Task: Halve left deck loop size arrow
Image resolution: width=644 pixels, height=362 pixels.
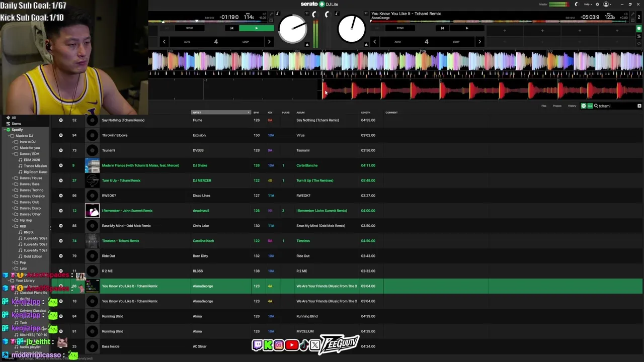Action: pos(164,42)
